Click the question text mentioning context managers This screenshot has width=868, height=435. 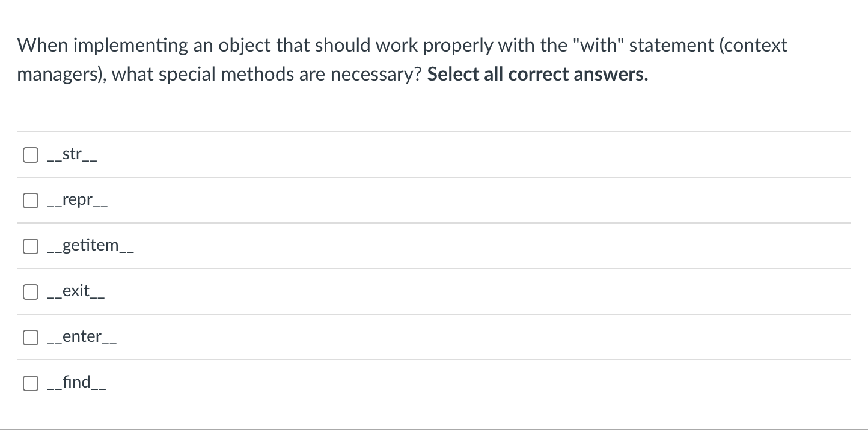(402, 60)
